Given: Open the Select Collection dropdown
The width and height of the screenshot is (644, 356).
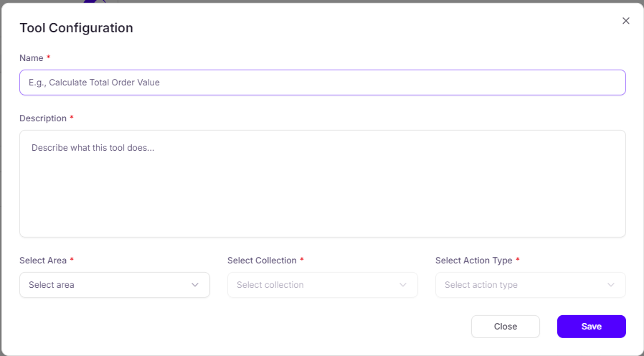Looking at the screenshot, I should coord(322,285).
